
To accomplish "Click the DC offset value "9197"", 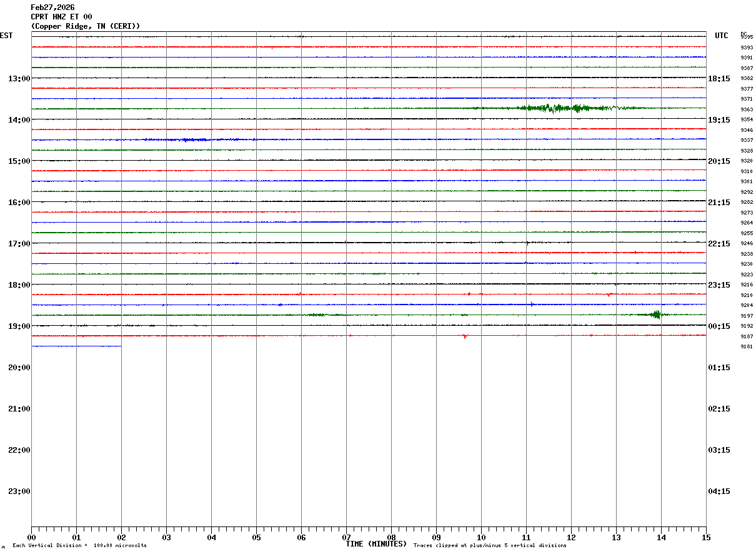I will coord(747,316).
